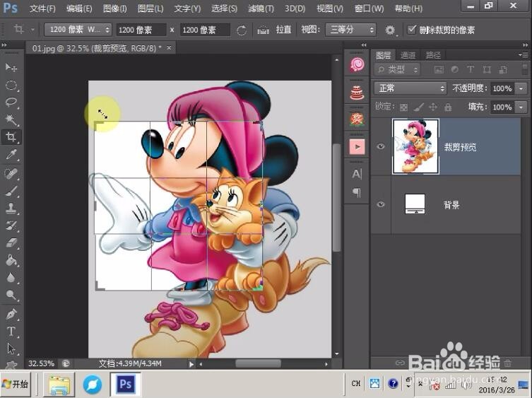Select the Brush tool
The image size is (532, 398).
(x=11, y=191)
